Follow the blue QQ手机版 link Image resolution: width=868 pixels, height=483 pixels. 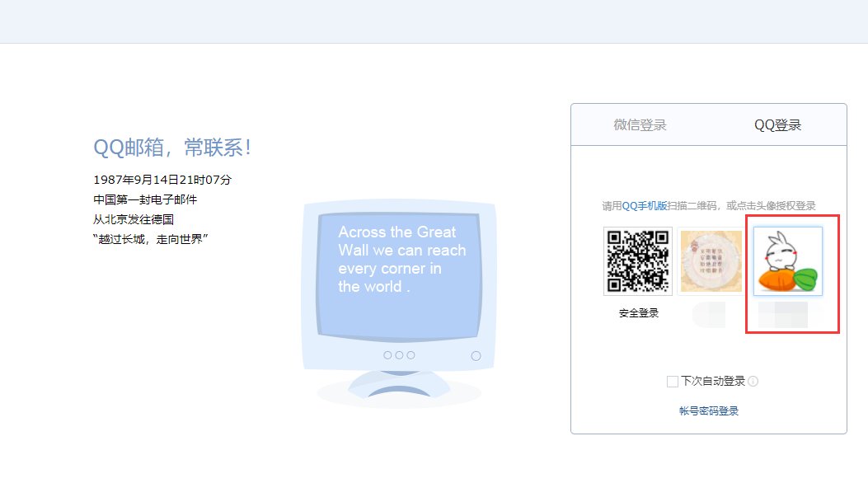point(644,206)
